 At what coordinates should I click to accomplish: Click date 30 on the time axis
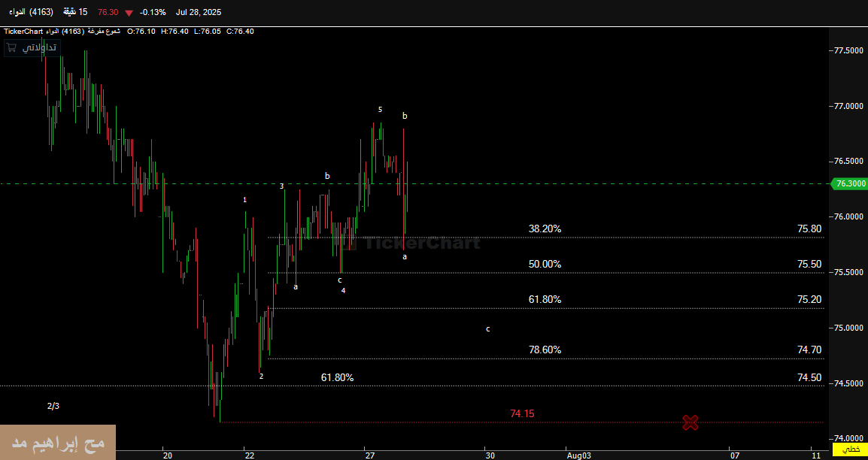pos(490,455)
